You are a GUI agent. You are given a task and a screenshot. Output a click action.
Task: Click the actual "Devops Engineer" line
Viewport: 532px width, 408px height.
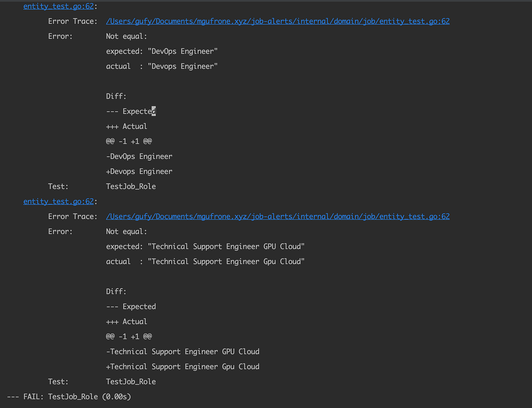[162, 66]
